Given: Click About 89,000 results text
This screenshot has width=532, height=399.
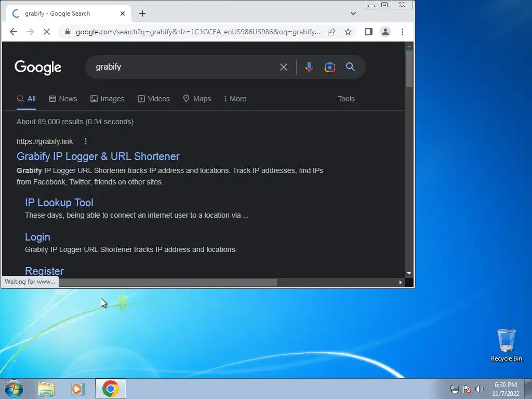Looking at the screenshot, I should (x=75, y=122).
